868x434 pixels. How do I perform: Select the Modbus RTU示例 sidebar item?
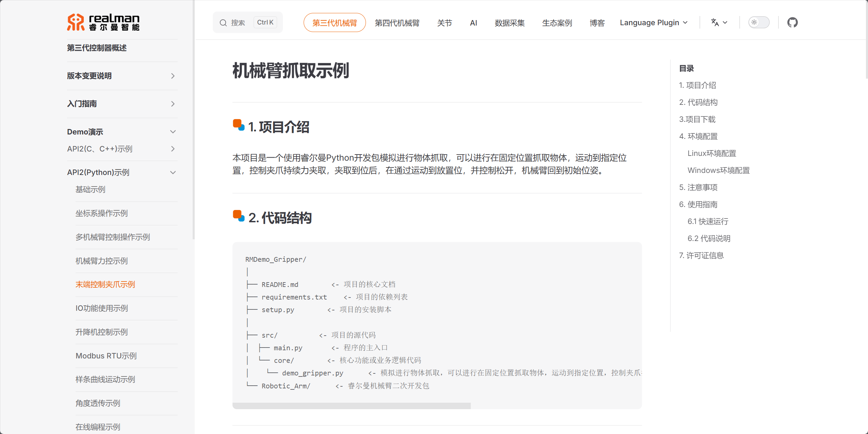[x=106, y=356]
